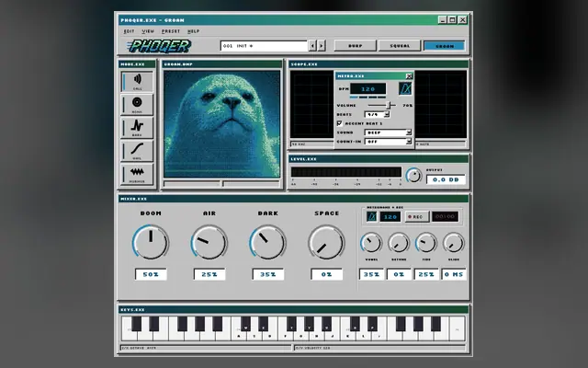Open the Edit menu

pos(129,31)
